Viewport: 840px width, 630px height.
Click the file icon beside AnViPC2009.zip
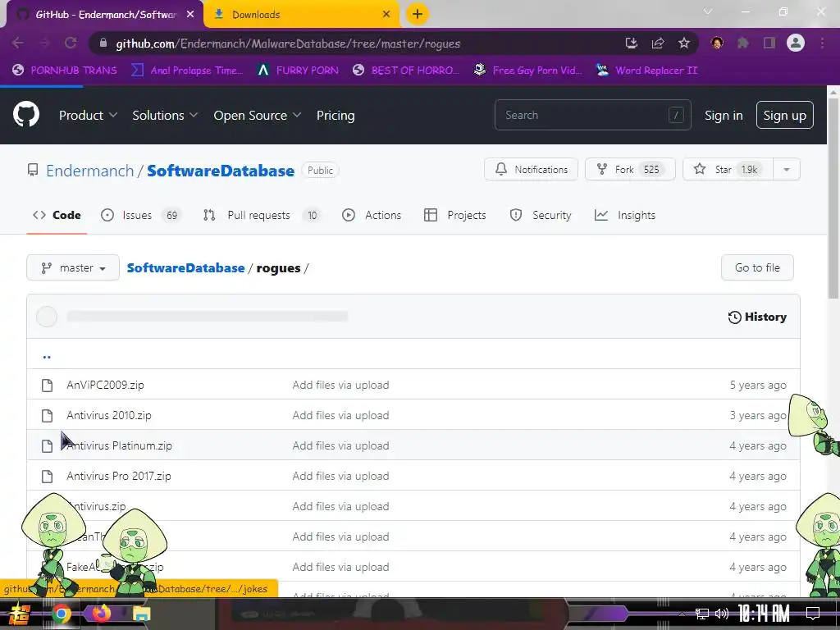(47, 386)
